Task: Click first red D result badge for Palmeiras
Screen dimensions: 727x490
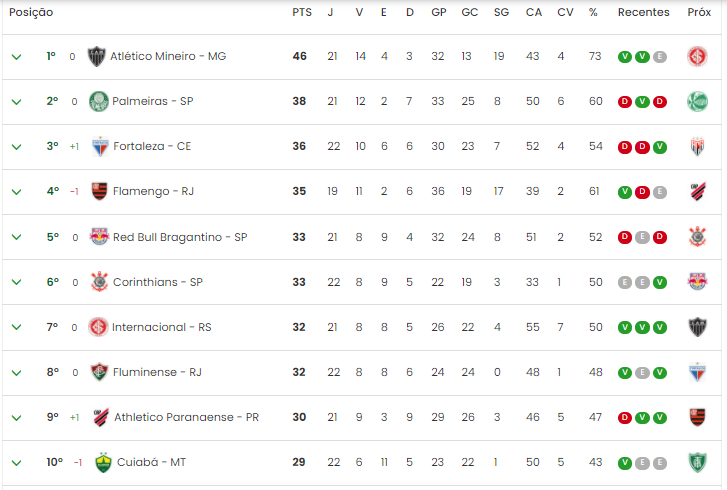Action: pyautogui.click(x=625, y=102)
